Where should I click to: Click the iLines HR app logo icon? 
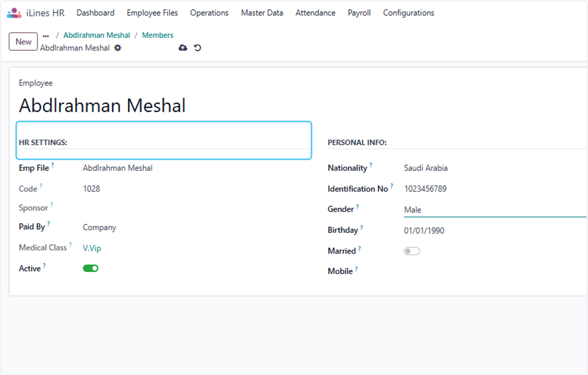pyautogui.click(x=14, y=13)
